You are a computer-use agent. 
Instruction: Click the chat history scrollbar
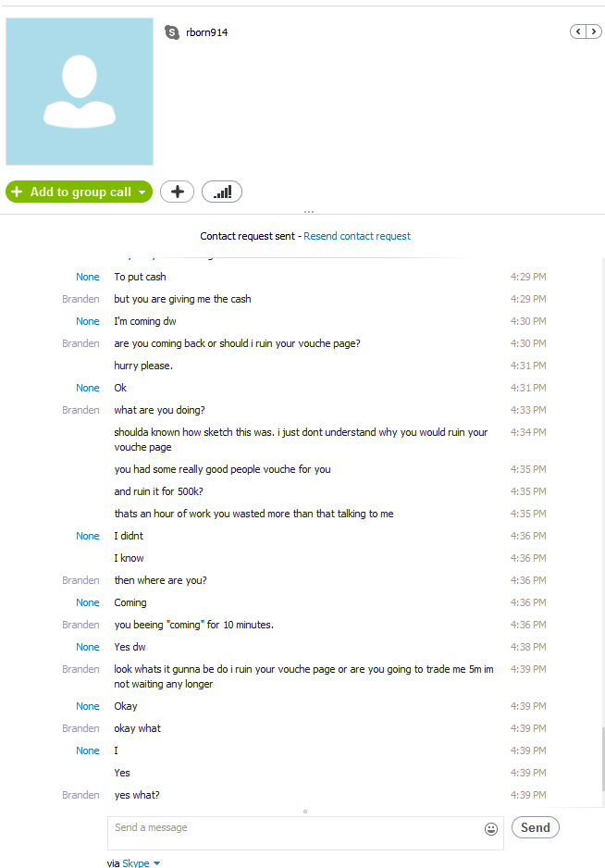[x=602, y=759]
